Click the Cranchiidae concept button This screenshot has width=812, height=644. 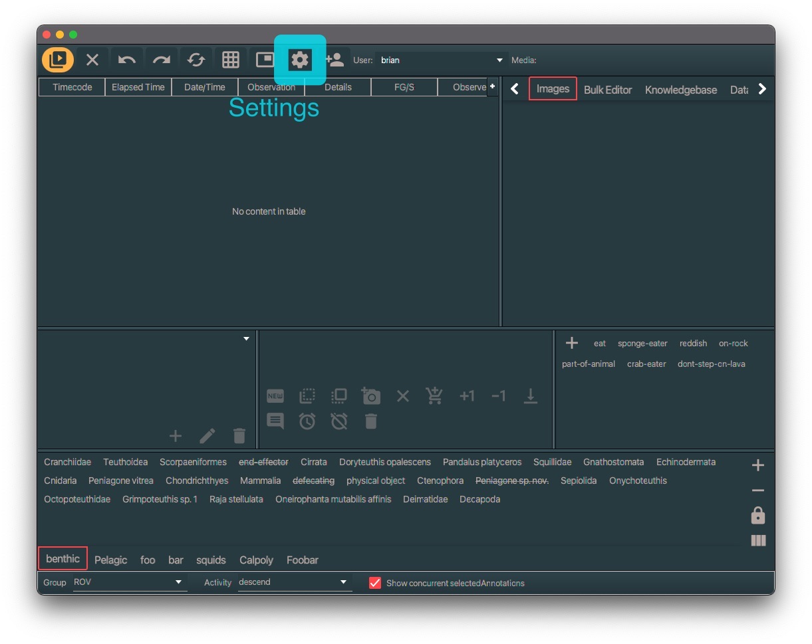(x=67, y=462)
